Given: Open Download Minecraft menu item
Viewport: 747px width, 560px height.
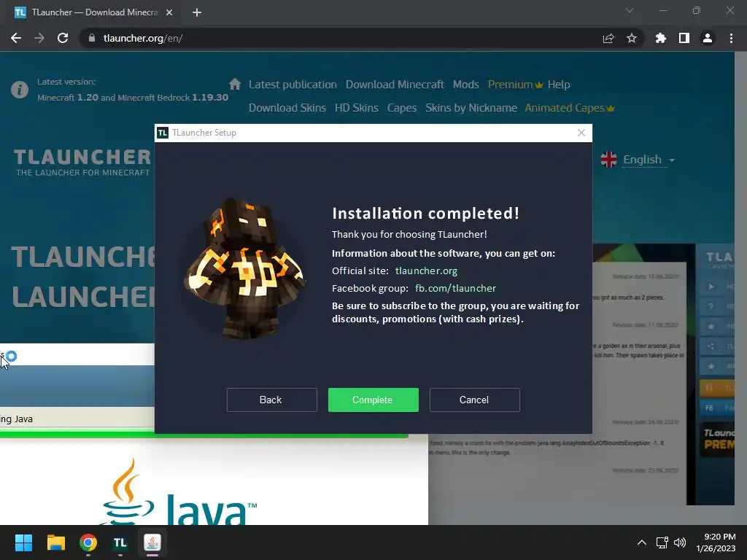Looking at the screenshot, I should click(395, 85).
